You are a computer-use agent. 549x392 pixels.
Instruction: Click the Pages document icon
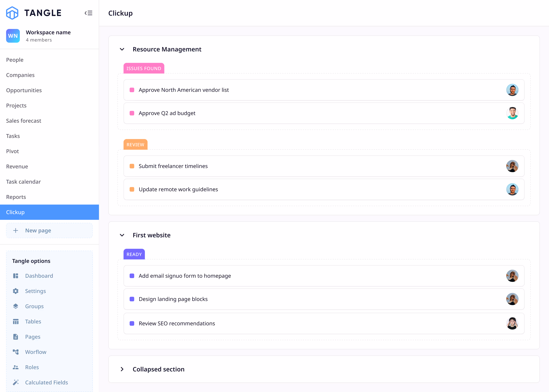(x=16, y=337)
